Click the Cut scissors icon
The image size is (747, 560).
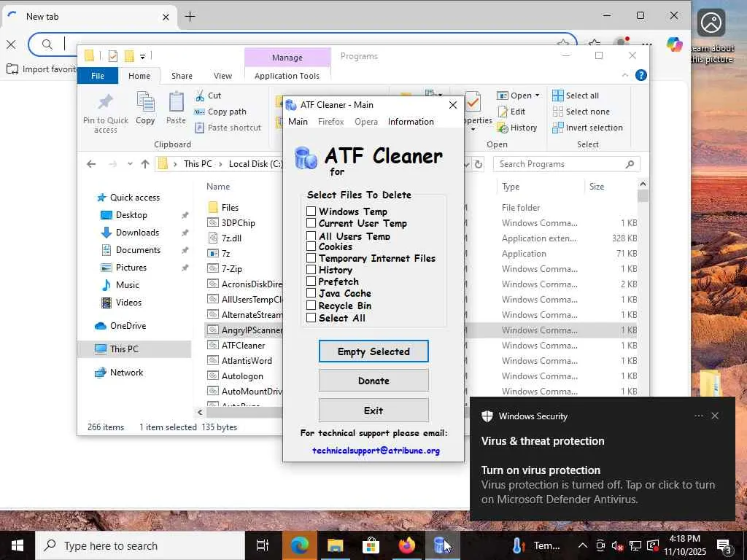pos(200,96)
